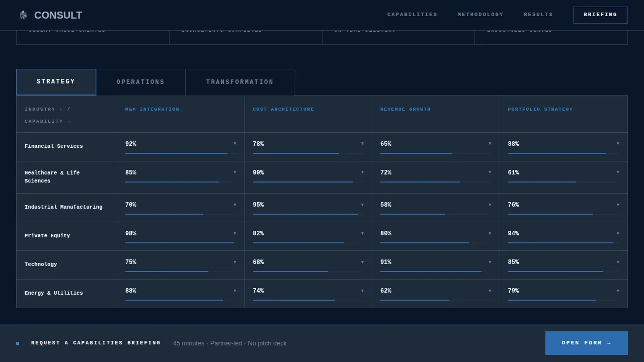Screen dimensions: 644x362
Task: Click the Healthcare Portfolio Strategy 61% progress bar
Action: 563,182
